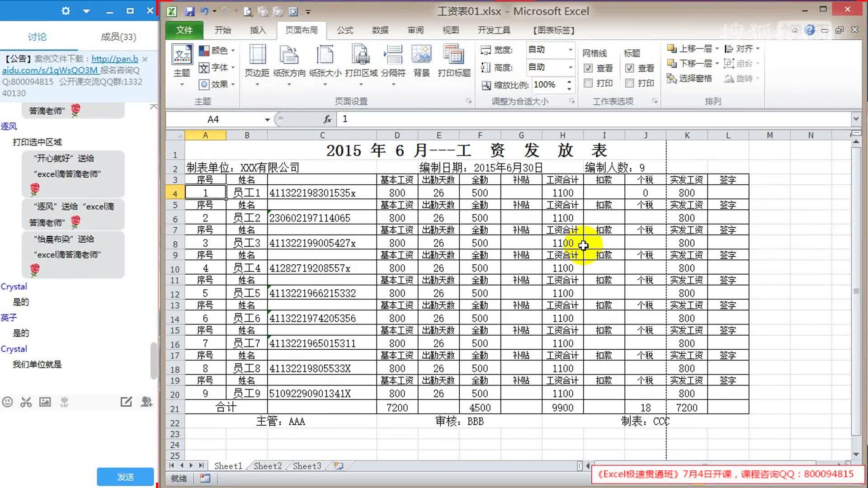868x488 pixels.
Task: Close the announcement banner in chat
Action: 145,59
